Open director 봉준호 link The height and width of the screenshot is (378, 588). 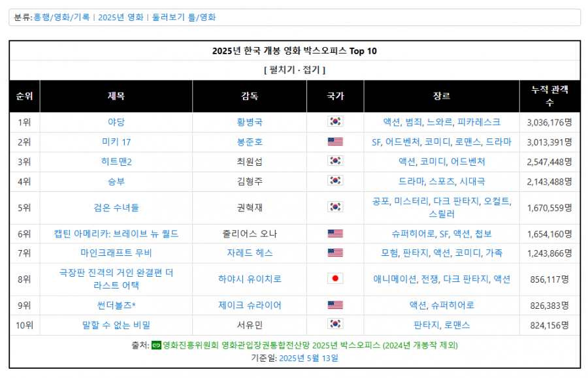250,142
